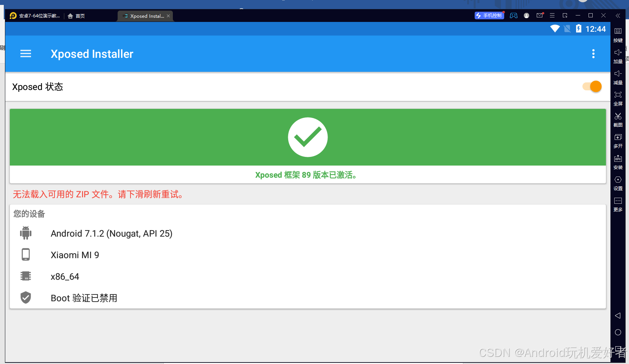This screenshot has height=364, width=629.
Task: Click the 您的设备 section header
Action: [29, 214]
